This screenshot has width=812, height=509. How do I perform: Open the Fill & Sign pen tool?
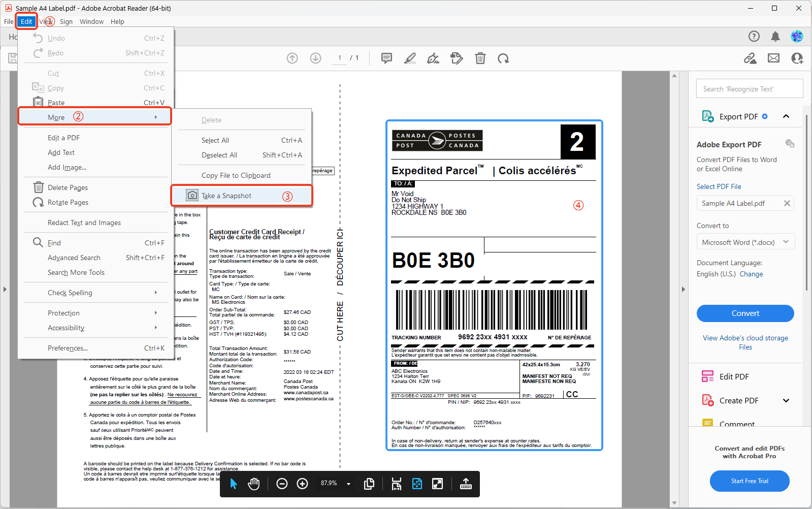coord(433,58)
